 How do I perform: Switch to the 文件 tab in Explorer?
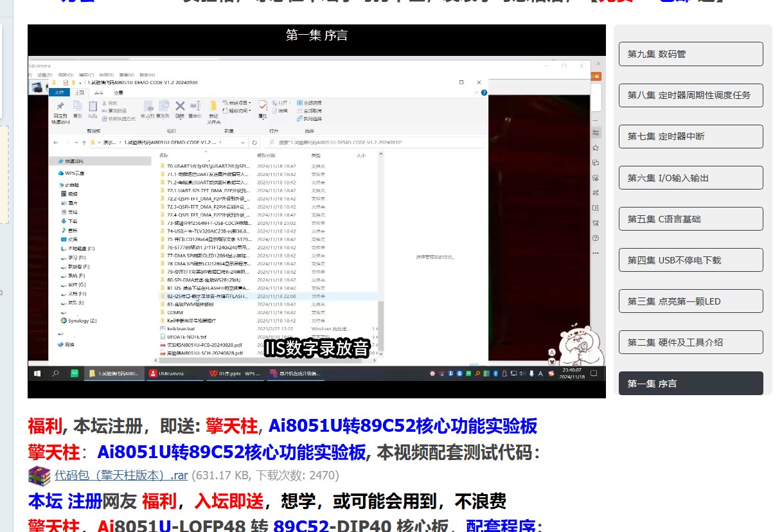[59, 93]
